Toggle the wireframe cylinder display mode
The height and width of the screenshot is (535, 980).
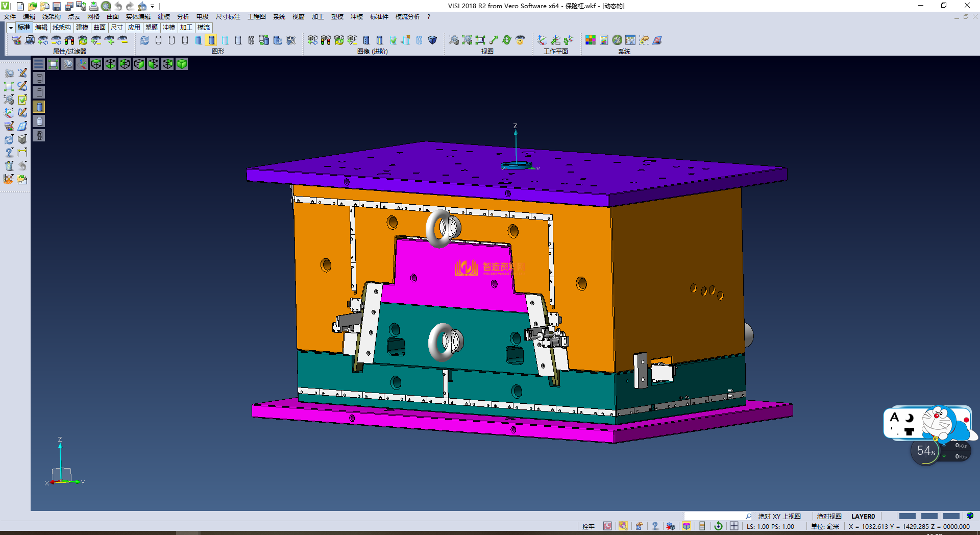158,40
